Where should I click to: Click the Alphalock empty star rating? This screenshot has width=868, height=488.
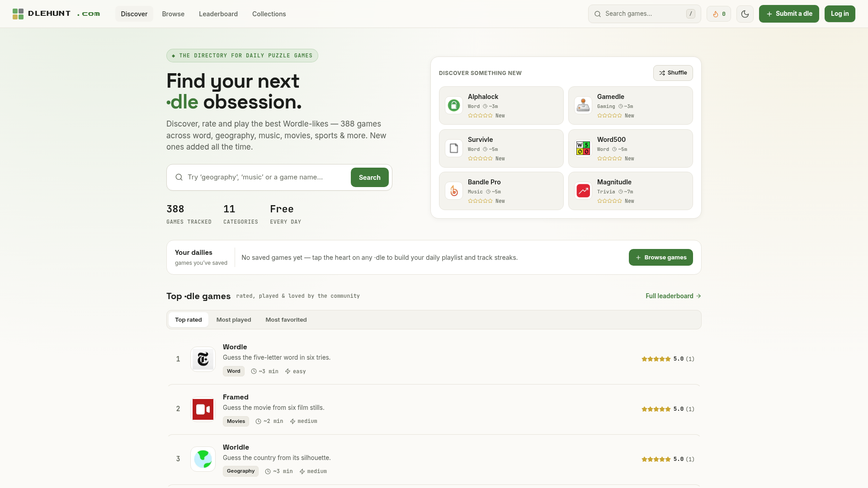[x=480, y=116]
